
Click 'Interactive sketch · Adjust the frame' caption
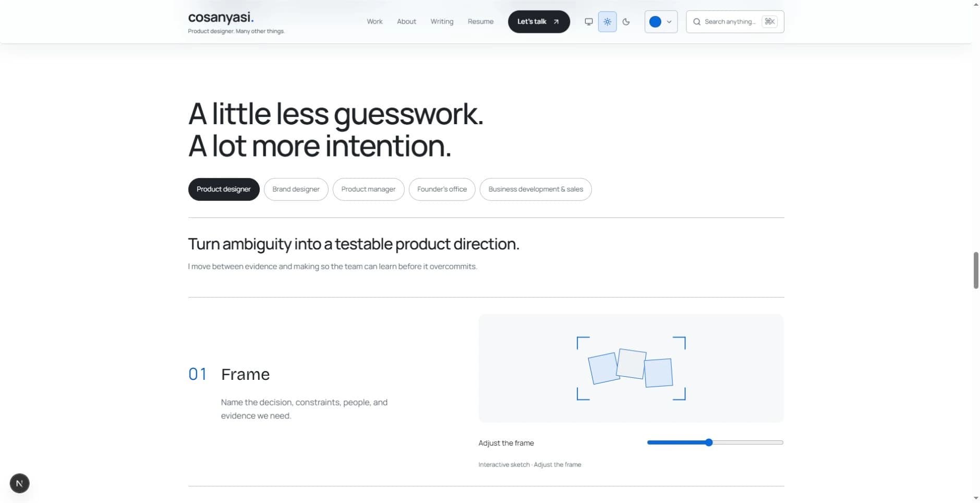point(529,464)
